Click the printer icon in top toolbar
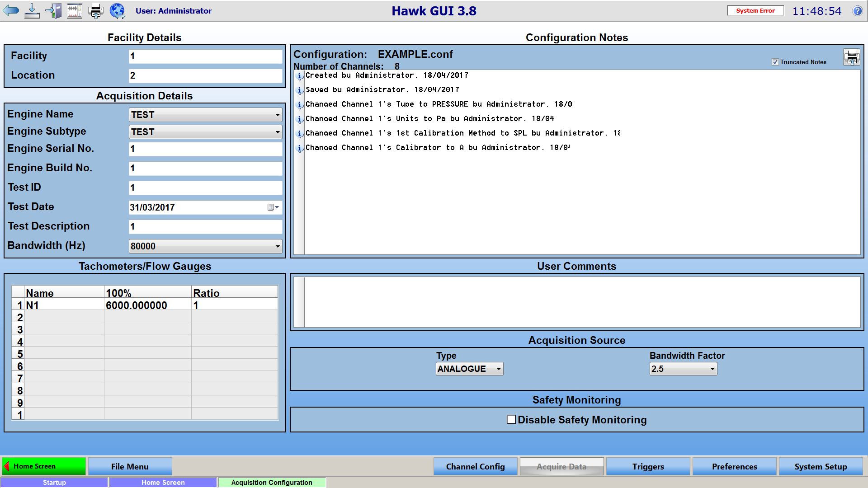The image size is (868, 488). pos(95,10)
